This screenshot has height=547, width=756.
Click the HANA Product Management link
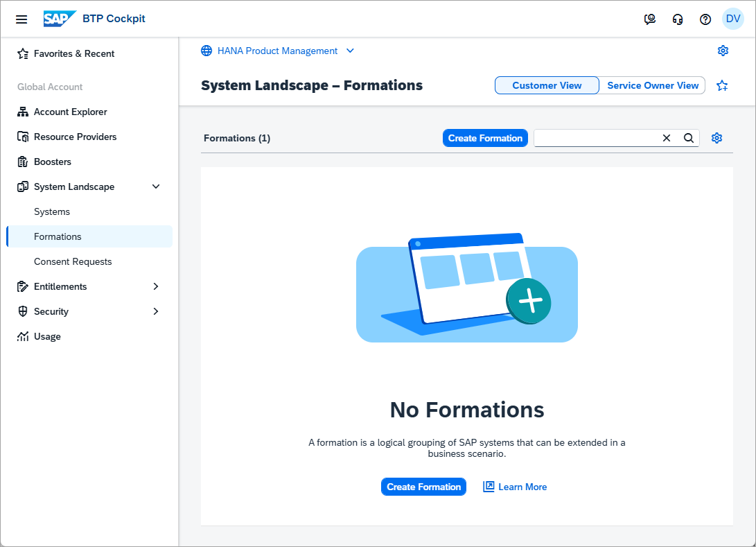[277, 51]
